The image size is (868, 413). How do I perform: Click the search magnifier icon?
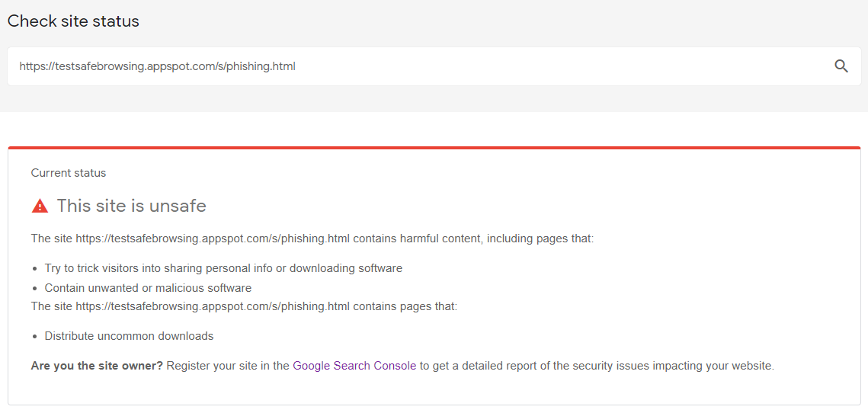point(841,66)
